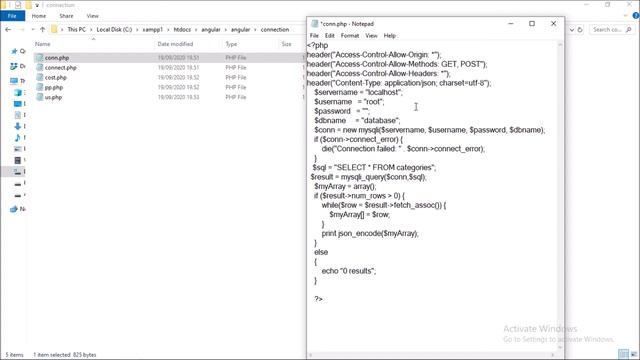Open Explorer File tab

[12, 16]
